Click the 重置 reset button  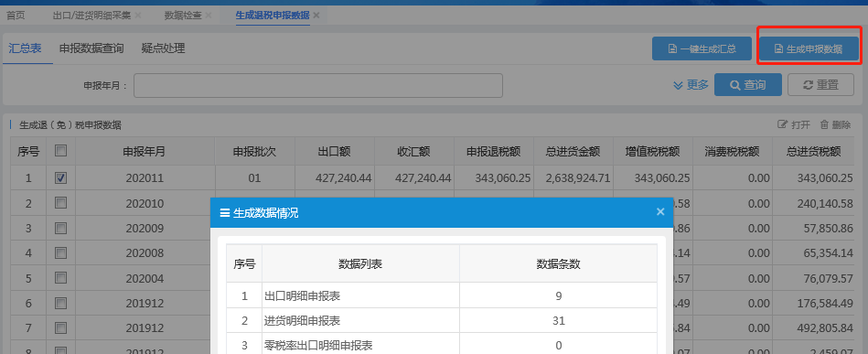pos(821,85)
